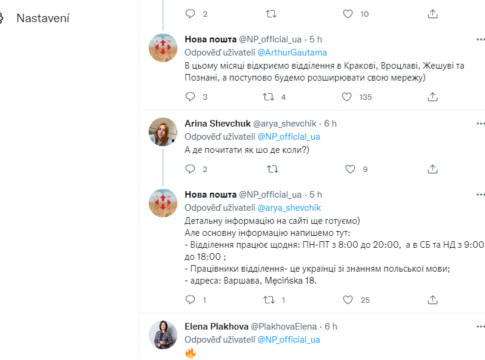The image size is (485, 360).
Task: Retweet Arina Shevchuk's tweet
Action: (x=272, y=169)
